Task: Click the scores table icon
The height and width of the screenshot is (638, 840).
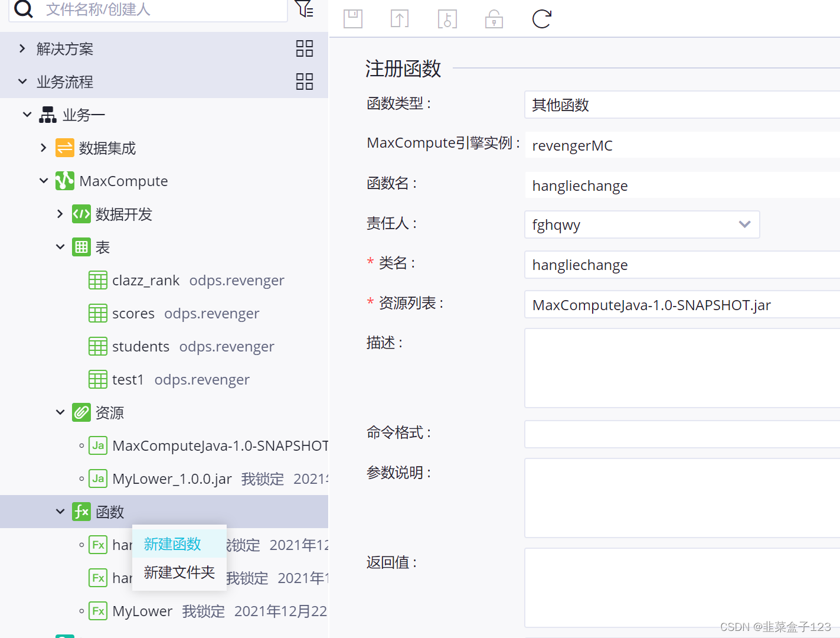Action: tap(98, 313)
